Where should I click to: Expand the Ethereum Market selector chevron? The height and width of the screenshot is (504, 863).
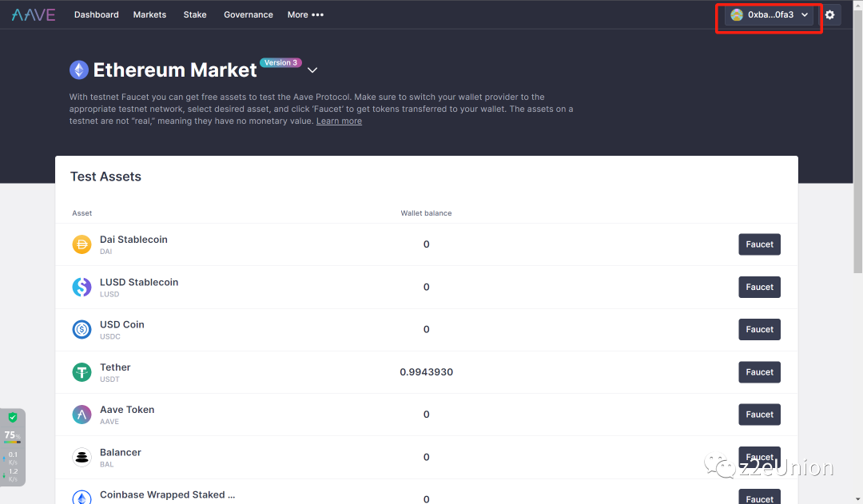pos(312,70)
